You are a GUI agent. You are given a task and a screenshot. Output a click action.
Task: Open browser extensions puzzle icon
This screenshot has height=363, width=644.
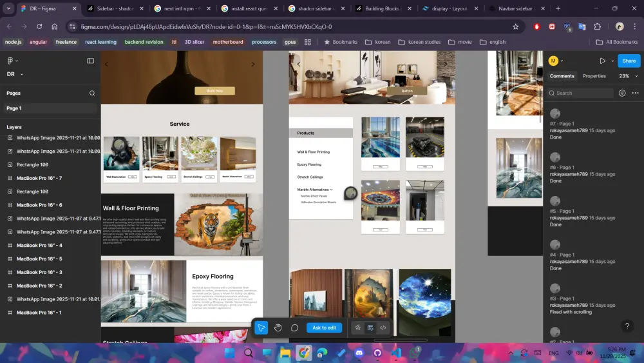pos(598,26)
